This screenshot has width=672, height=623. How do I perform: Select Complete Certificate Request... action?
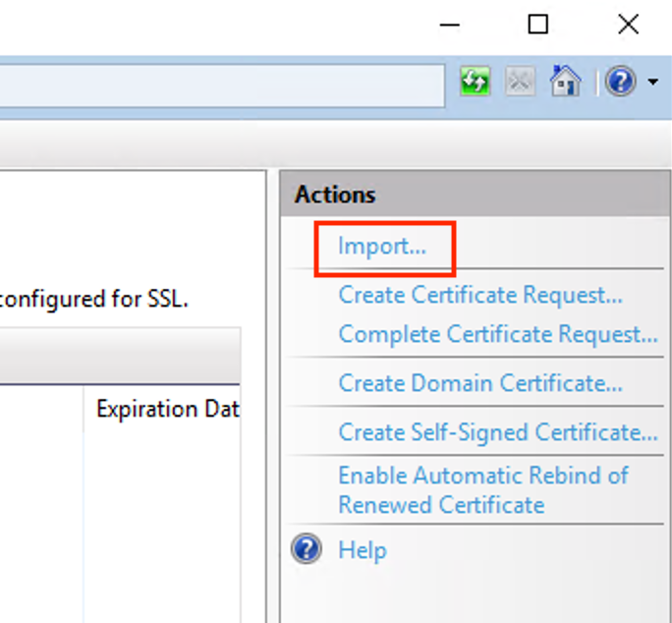498,334
